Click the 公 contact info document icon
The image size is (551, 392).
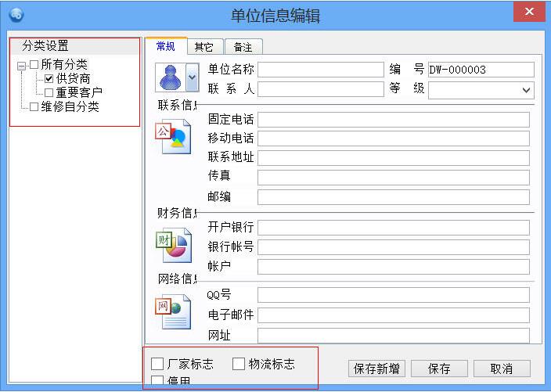[173, 137]
